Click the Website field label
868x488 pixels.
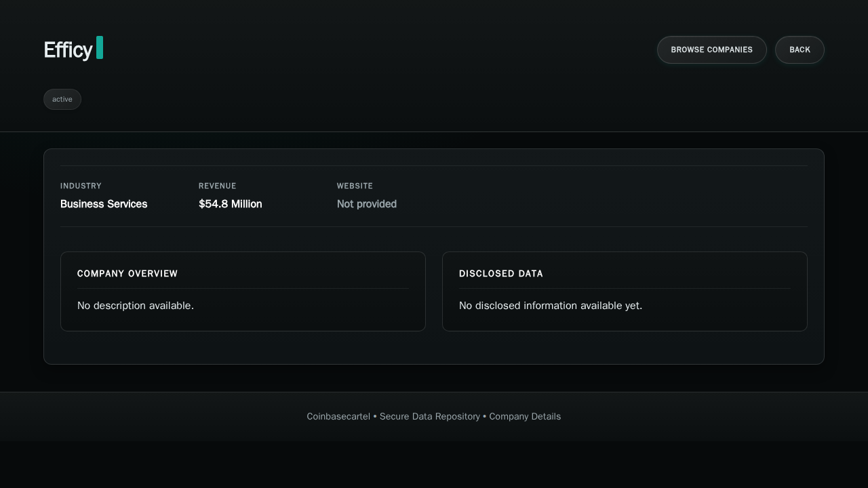click(355, 186)
